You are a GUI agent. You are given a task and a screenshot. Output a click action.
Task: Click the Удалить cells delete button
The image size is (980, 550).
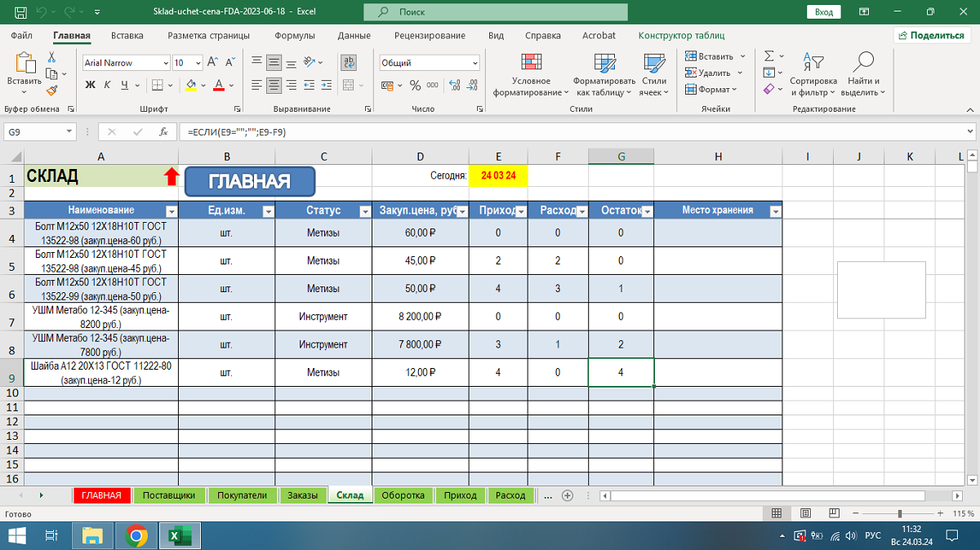click(x=714, y=73)
